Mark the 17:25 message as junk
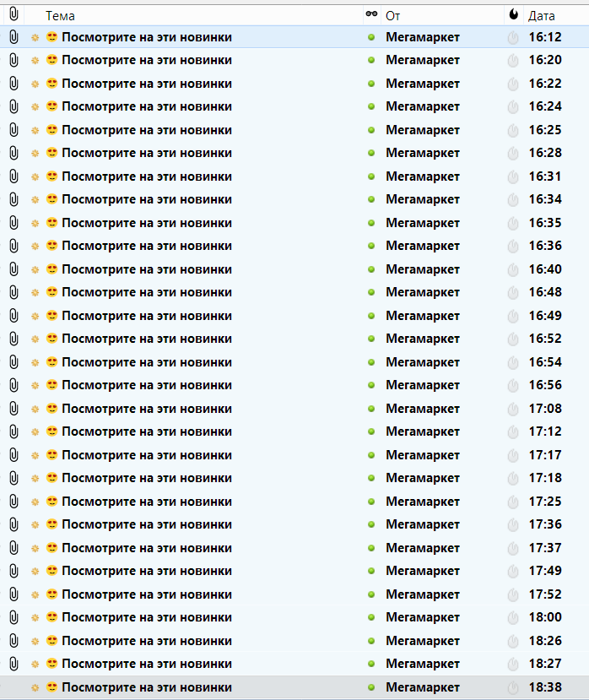Screen dimensions: 589x700 [x=513, y=502]
